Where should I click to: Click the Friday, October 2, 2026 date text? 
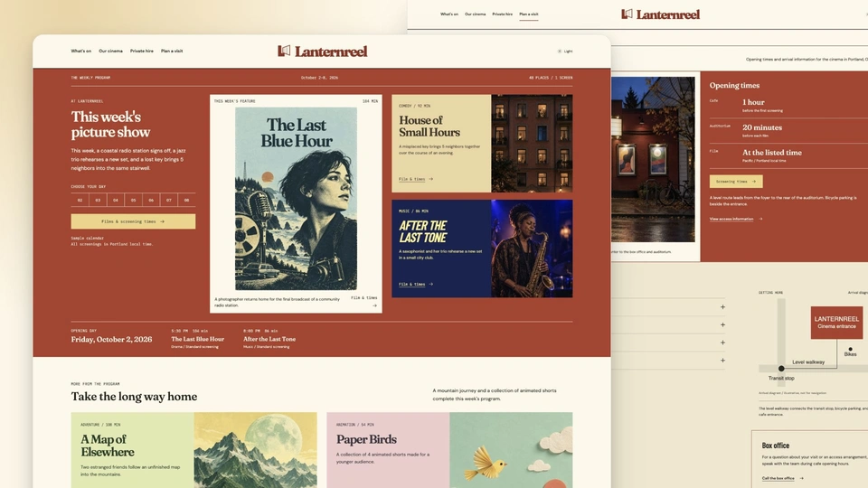click(x=111, y=339)
